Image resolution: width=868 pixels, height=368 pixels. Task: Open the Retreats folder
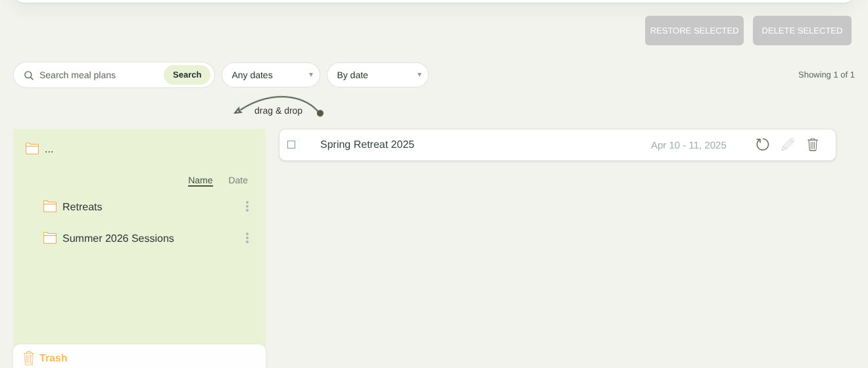pyautogui.click(x=82, y=207)
